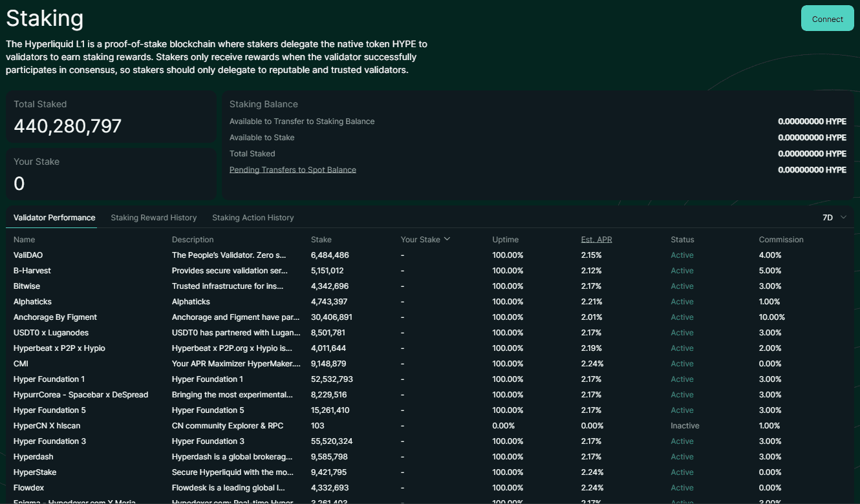The width and height of the screenshot is (860, 504).
Task: Open the Staking Action History tab
Action: click(x=253, y=218)
